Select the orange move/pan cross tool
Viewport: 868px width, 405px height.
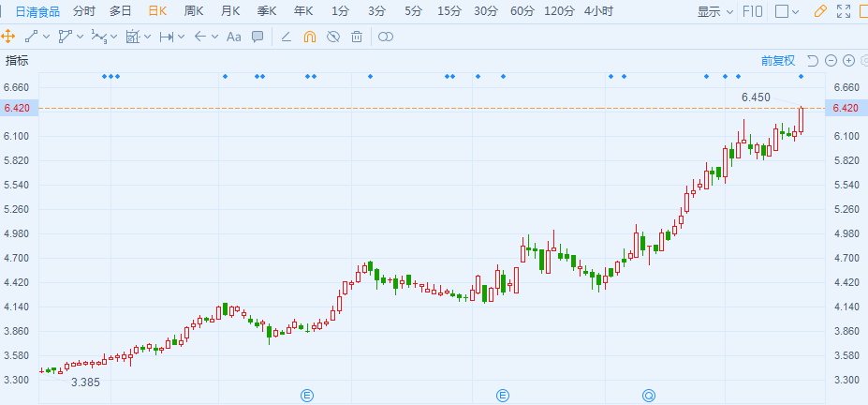[7, 37]
